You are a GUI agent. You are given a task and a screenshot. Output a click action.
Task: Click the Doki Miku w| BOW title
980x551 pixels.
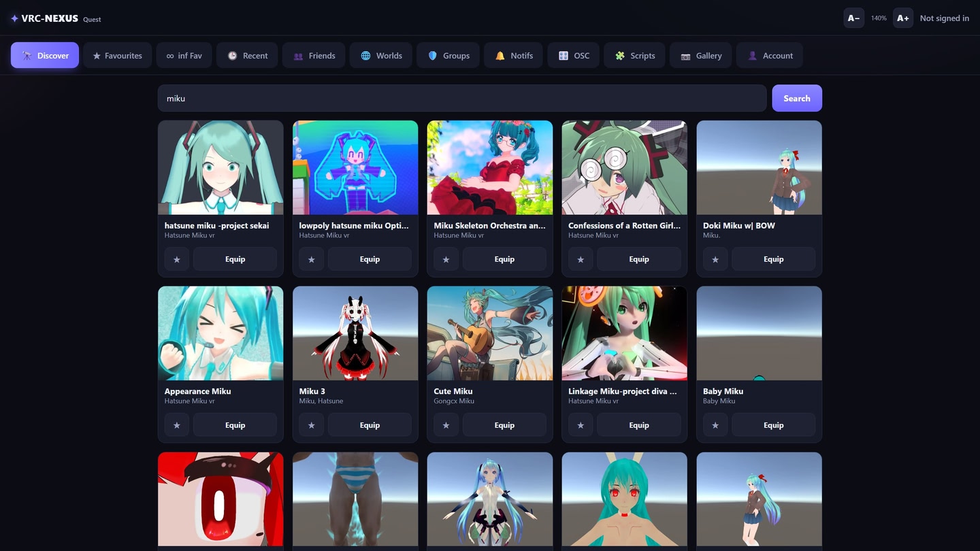click(x=739, y=225)
